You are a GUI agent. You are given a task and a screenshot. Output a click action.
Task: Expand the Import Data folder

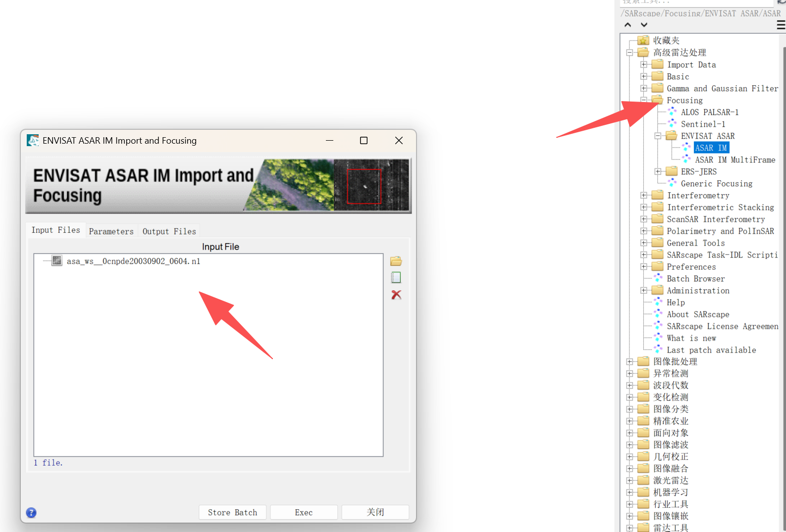click(643, 64)
